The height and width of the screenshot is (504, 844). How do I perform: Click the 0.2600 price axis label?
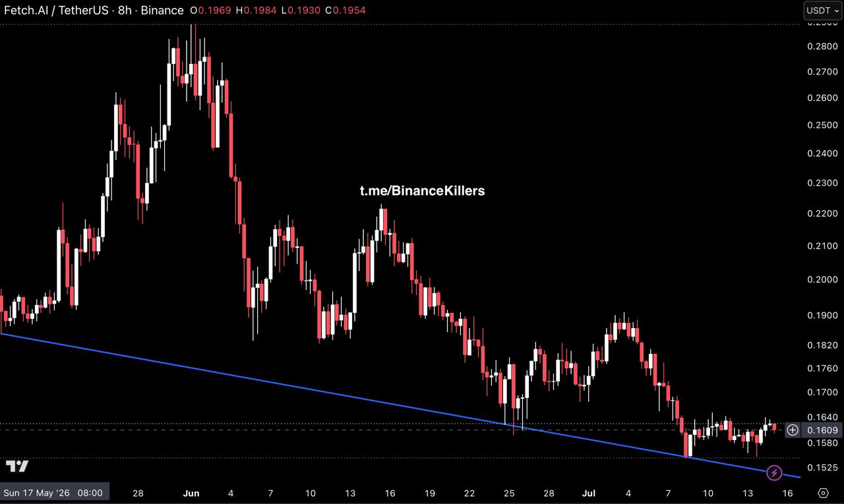[x=822, y=98]
